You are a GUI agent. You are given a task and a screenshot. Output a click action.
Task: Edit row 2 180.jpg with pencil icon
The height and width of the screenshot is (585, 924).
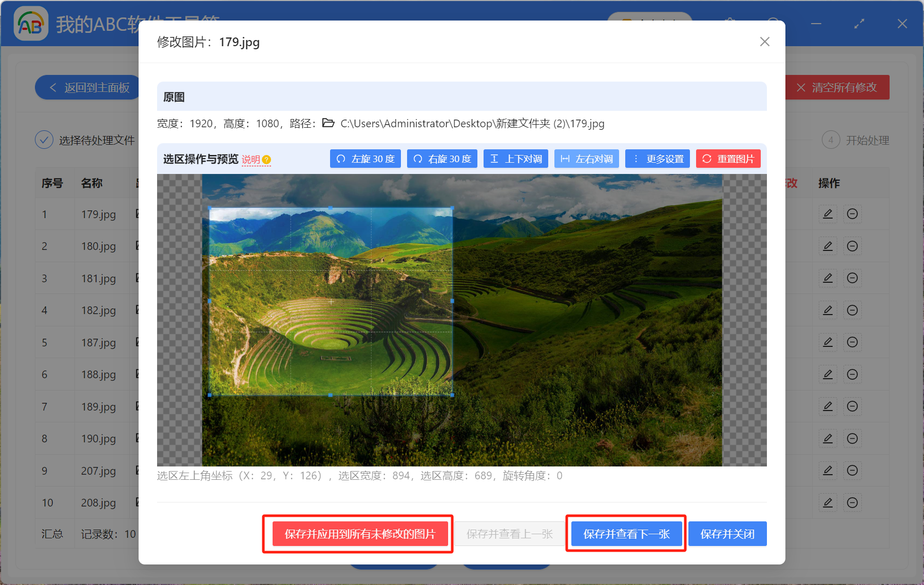(828, 246)
